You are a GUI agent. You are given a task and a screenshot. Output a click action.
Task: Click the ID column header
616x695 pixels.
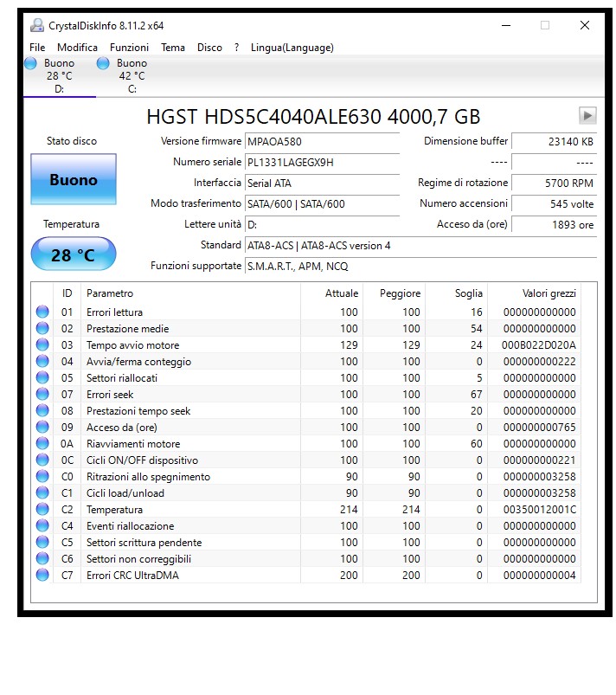[x=67, y=293]
